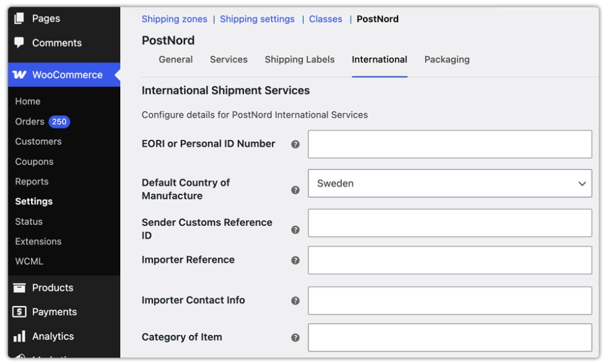Open the Reports submenu item
607x364 pixels.
(x=32, y=181)
